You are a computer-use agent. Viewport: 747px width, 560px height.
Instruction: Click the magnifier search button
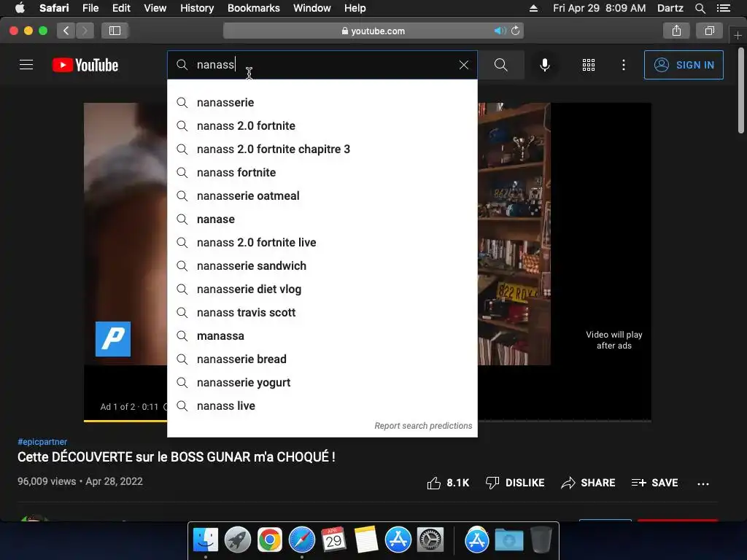click(x=500, y=65)
